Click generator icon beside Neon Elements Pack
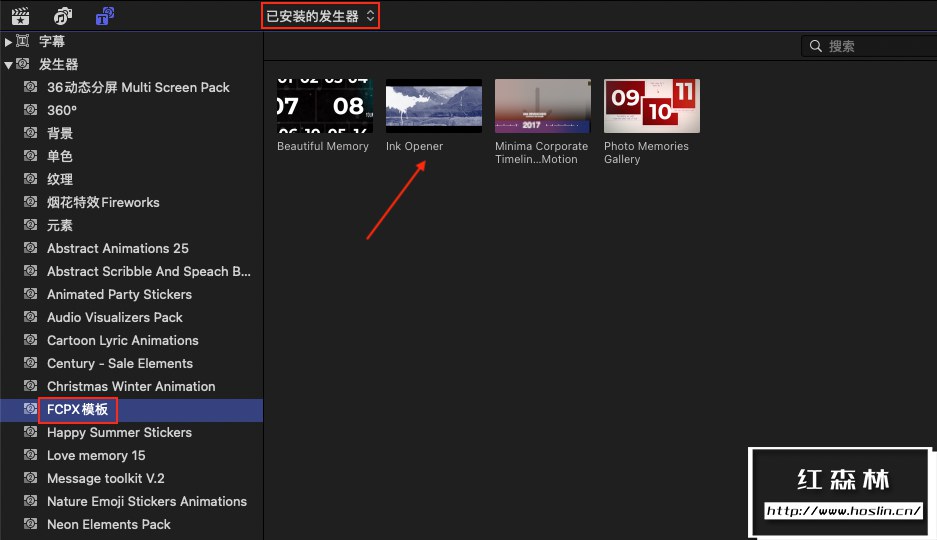Screen dimensions: 937x540 30,523
